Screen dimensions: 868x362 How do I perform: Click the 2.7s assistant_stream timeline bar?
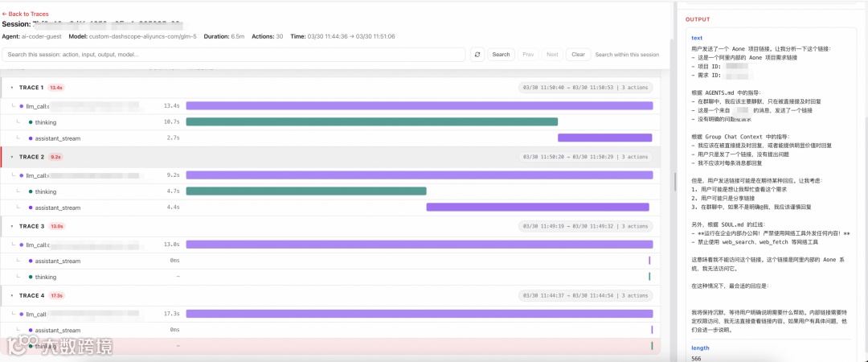click(x=605, y=138)
